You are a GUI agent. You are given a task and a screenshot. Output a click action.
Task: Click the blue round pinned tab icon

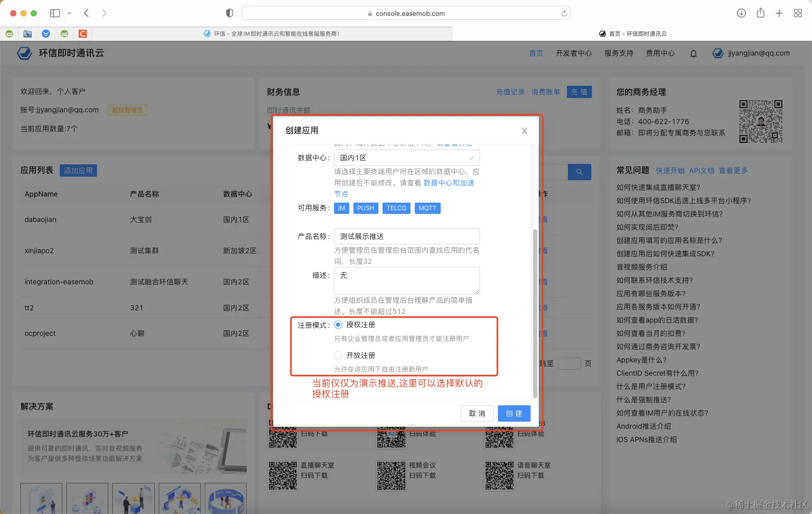(x=46, y=34)
